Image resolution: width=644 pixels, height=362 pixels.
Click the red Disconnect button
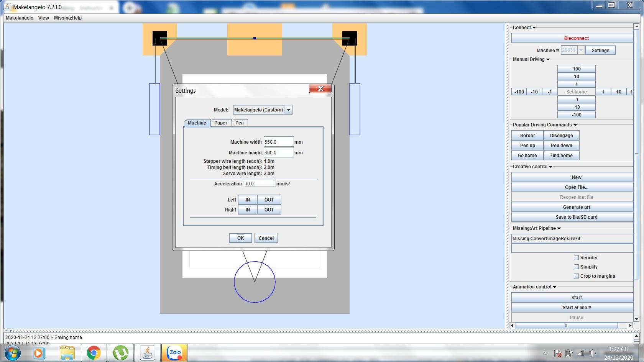pyautogui.click(x=572, y=38)
